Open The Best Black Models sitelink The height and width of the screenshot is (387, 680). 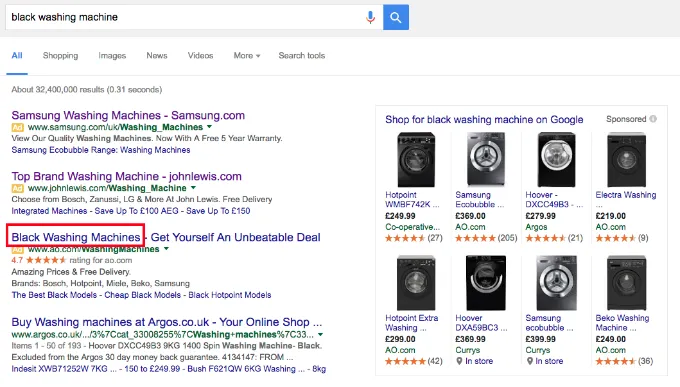(x=54, y=295)
